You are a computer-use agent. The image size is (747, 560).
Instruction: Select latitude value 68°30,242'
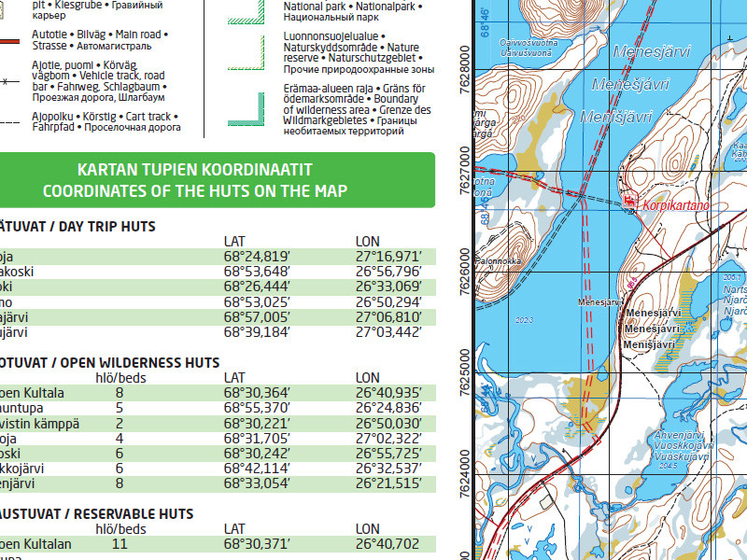click(257, 454)
